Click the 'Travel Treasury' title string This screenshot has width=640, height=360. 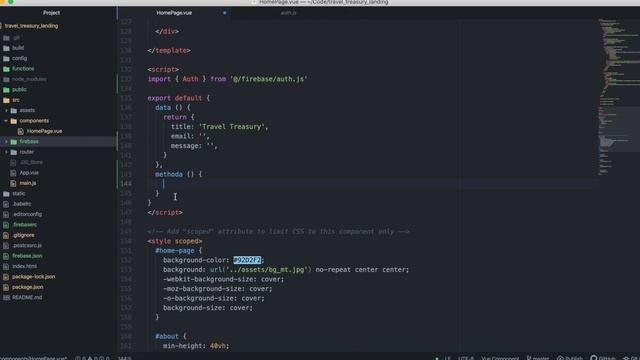pyautogui.click(x=233, y=127)
